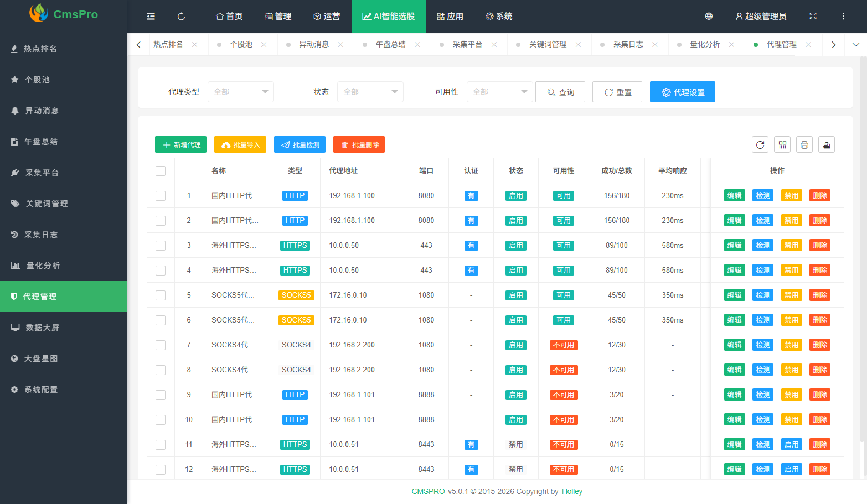Screen dimensions: 867x504
Task: Check the checkbox for row 5
Action: click(161, 295)
